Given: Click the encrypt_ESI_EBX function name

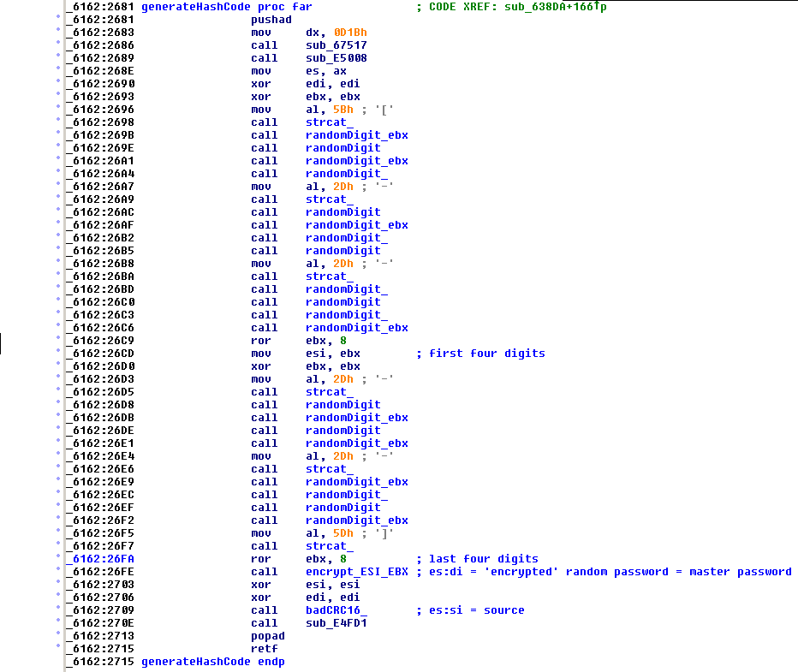Looking at the screenshot, I should (357, 572).
